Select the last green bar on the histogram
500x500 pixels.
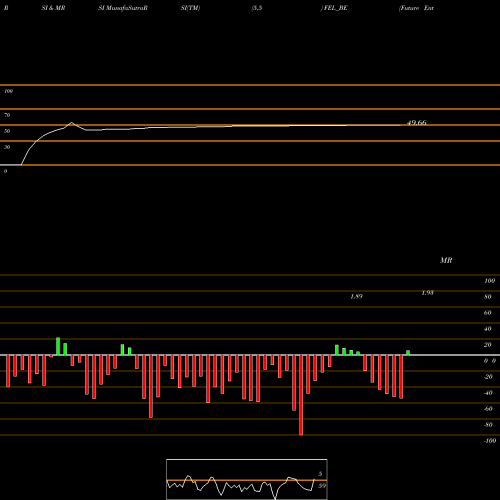coord(408,353)
